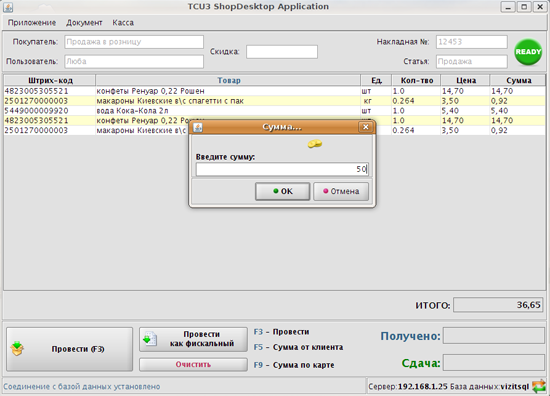The image size is (550, 396).
Task: Open the Приложение menu
Action: click(32, 23)
